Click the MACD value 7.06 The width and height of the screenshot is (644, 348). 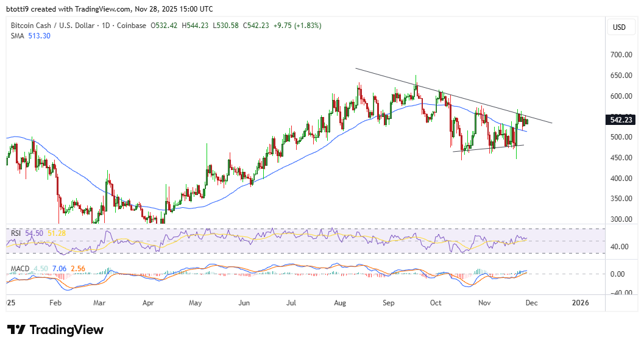[60, 269]
